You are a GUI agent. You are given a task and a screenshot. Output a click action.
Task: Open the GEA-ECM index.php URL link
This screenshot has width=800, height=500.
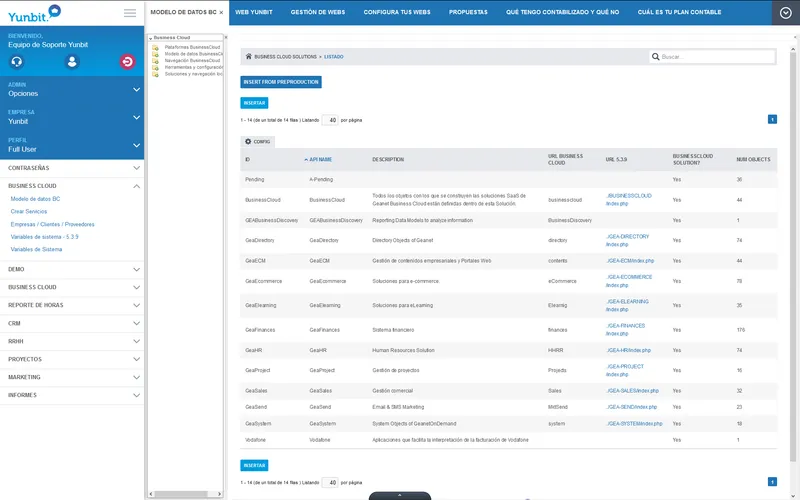click(x=630, y=261)
